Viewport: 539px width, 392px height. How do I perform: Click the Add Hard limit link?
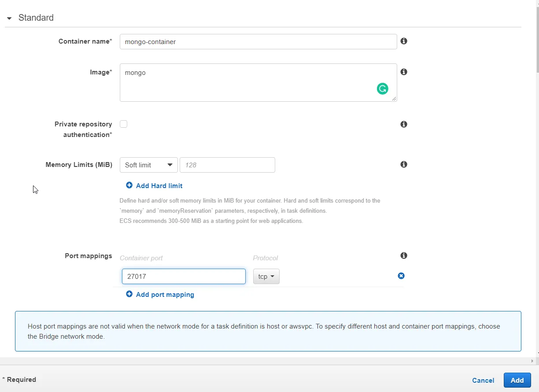coord(159,185)
